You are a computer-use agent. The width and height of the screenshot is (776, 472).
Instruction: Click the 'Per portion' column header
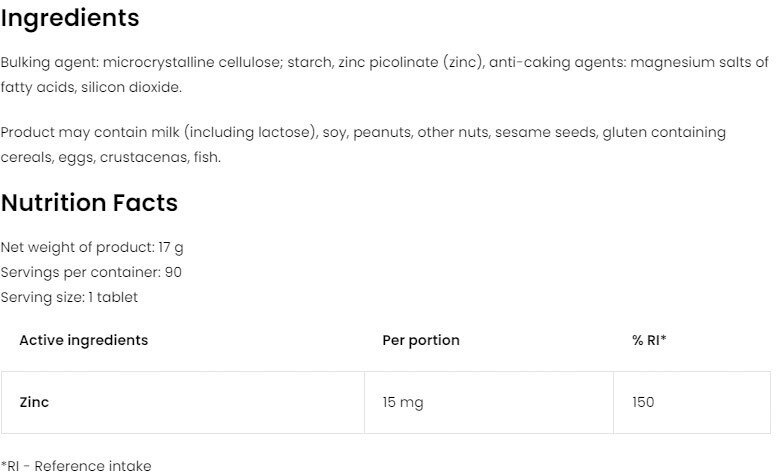(x=421, y=340)
